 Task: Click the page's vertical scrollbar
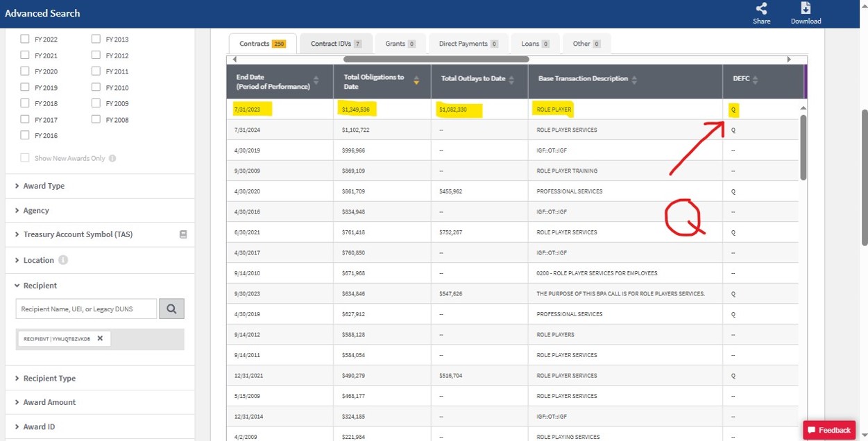pyautogui.click(x=864, y=177)
